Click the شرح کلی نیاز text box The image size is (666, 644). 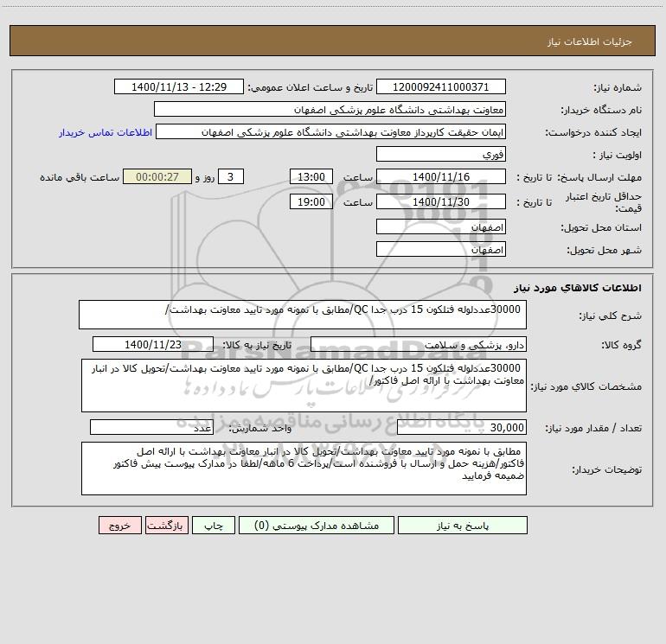click(x=303, y=315)
